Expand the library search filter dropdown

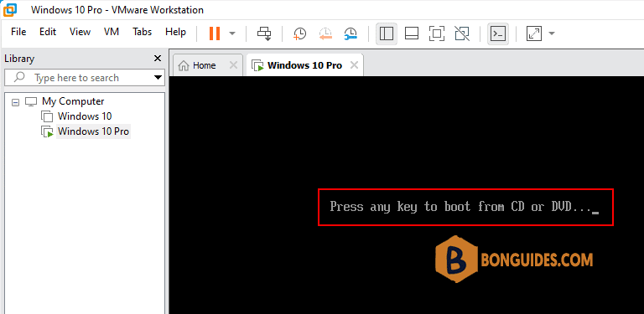pos(158,78)
